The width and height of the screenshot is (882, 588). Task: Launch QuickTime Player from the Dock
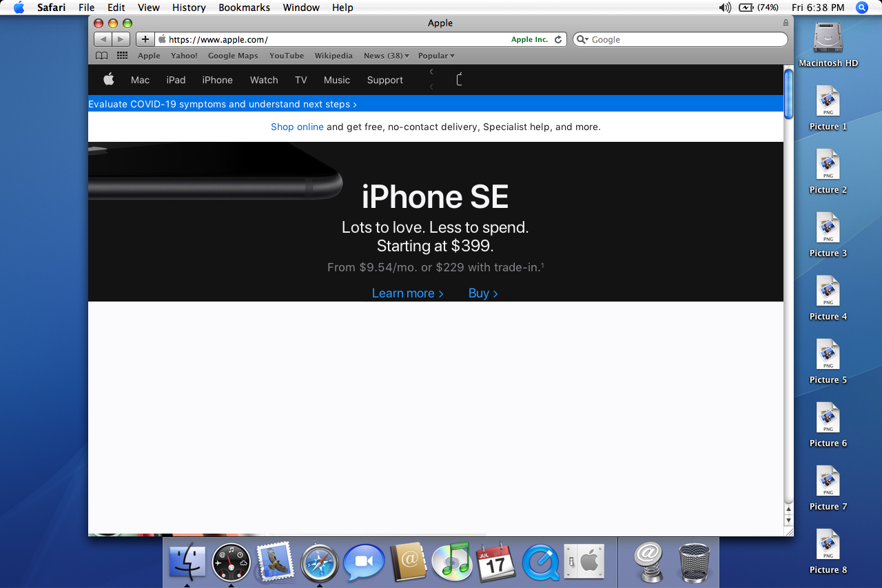(x=540, y=563)
